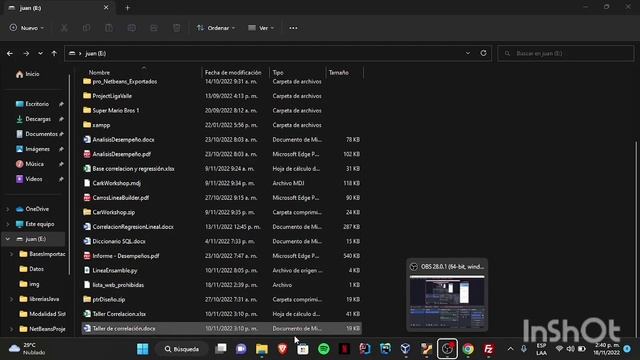This screenshot has width=640, height=360.
Task: Go forward with the right arrow
Action: 26,53
